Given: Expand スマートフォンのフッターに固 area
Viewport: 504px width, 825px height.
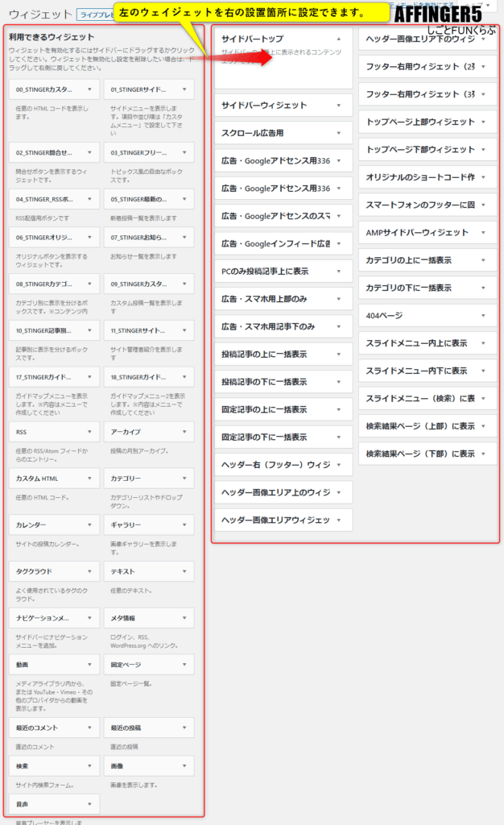Looking at the screenshot, I should coord(483,205).
